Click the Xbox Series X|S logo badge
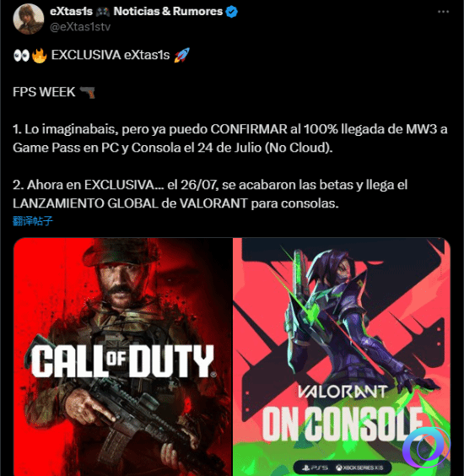This screenshot has height=476, width=464. pyautogui.click(x=359, y=468)
